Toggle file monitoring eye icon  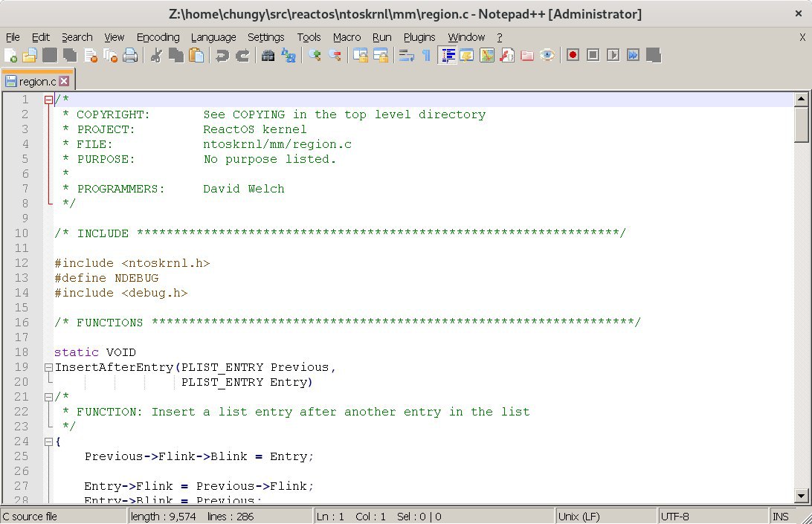point(547,56)
